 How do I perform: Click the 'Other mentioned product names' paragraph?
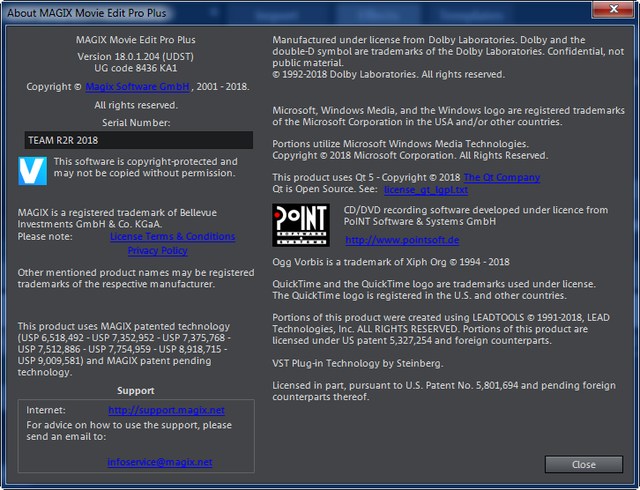136,278
